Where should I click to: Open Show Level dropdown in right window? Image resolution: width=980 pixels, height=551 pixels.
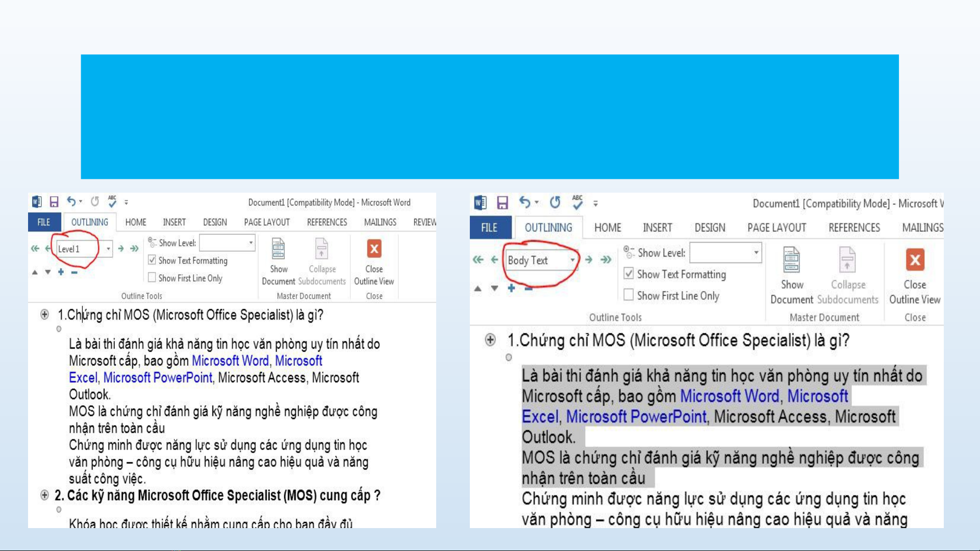pos(756,253)
